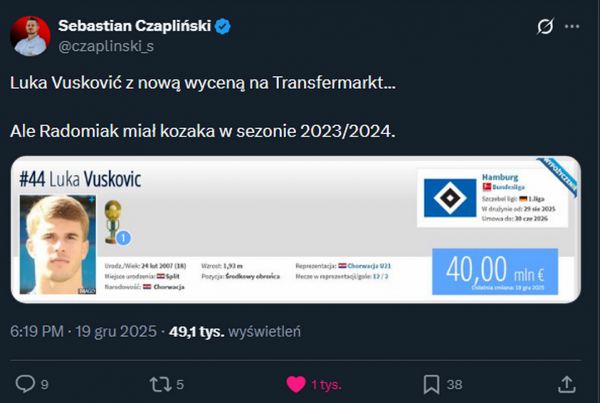The width and height of the screenshot is (600, 403).
Task: Click the Grok icon beside the author
Action: tap(547, 27)
